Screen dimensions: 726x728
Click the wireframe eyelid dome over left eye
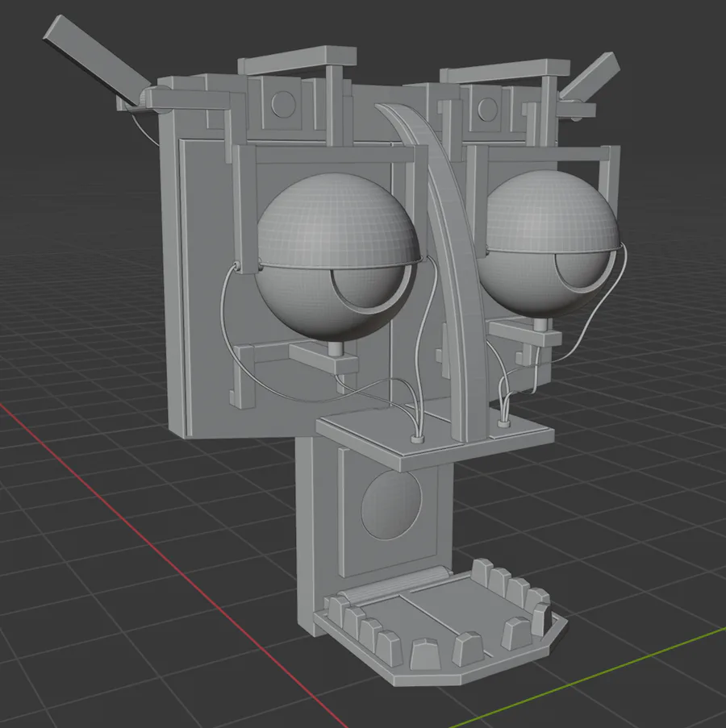click(x=338, y=223)
